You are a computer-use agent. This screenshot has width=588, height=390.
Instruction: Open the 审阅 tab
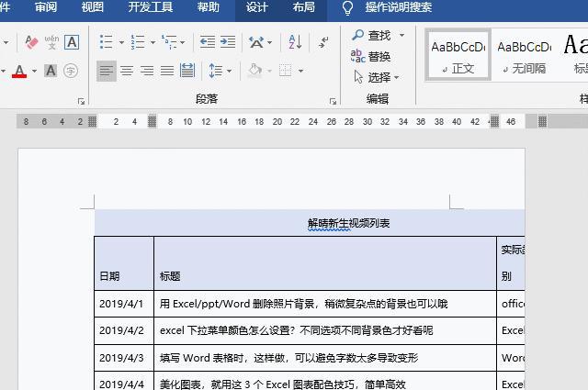tap(46, 7)
